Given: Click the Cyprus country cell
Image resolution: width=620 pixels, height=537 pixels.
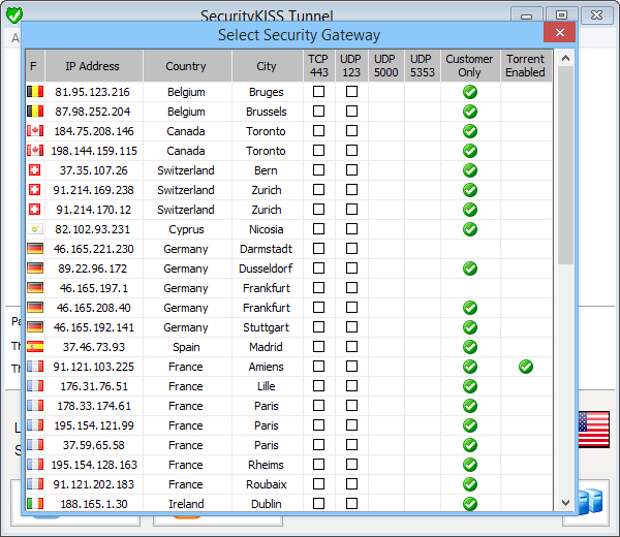Looking at the screenshot, I should coord(186,229).
